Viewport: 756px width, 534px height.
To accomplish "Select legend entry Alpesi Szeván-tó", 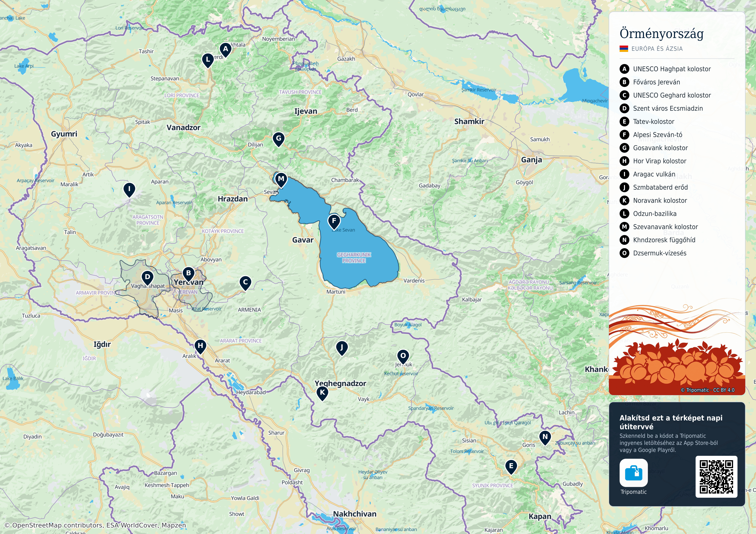I will coord(651,135).
